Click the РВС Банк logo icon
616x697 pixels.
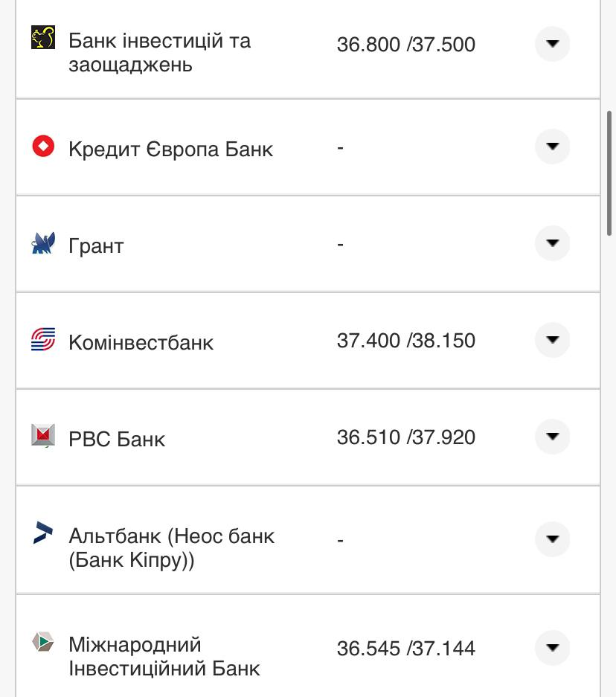tap(43, 435)
